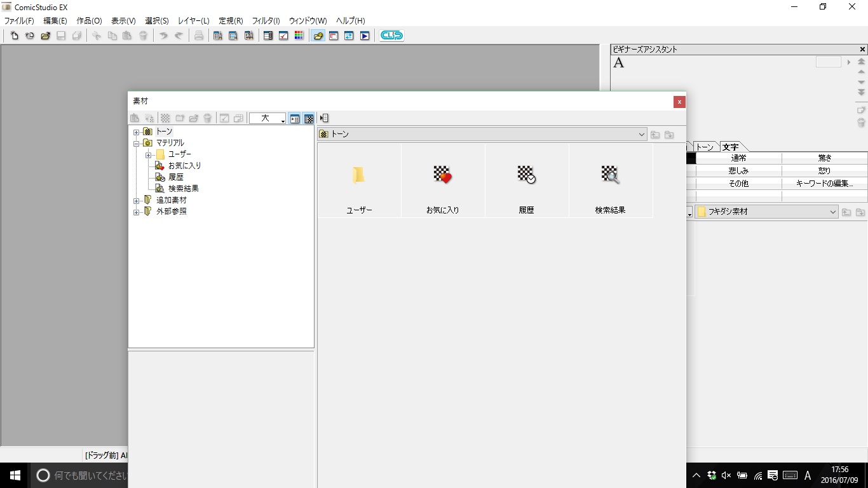868x488 pixels.
Task: Open the 検索結果 search results thumbnail
Action: click(611, 181)
